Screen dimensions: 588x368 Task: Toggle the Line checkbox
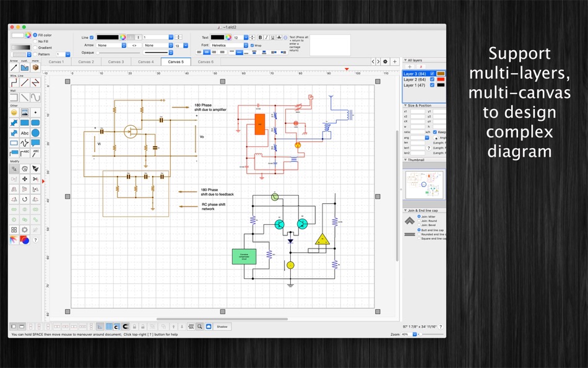92,38
